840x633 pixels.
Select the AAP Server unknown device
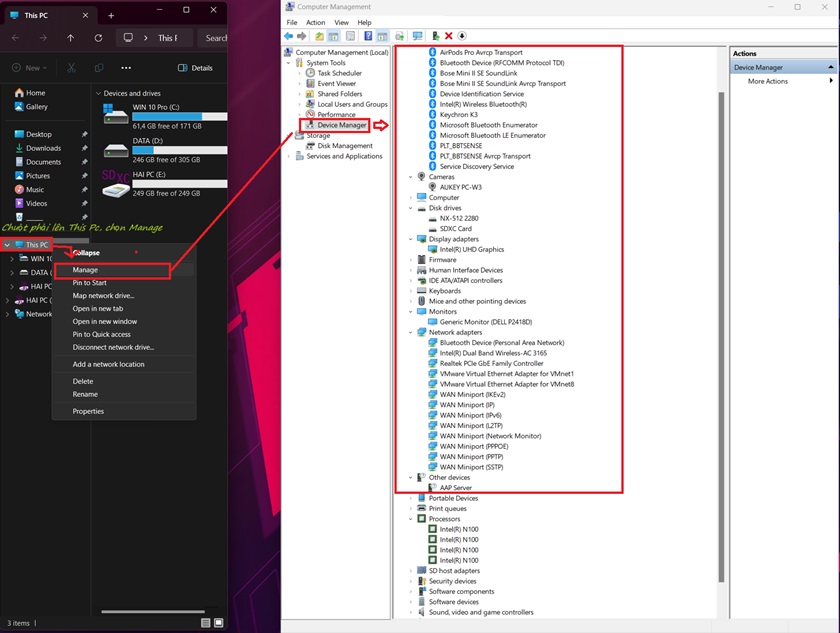pos(455,488)
